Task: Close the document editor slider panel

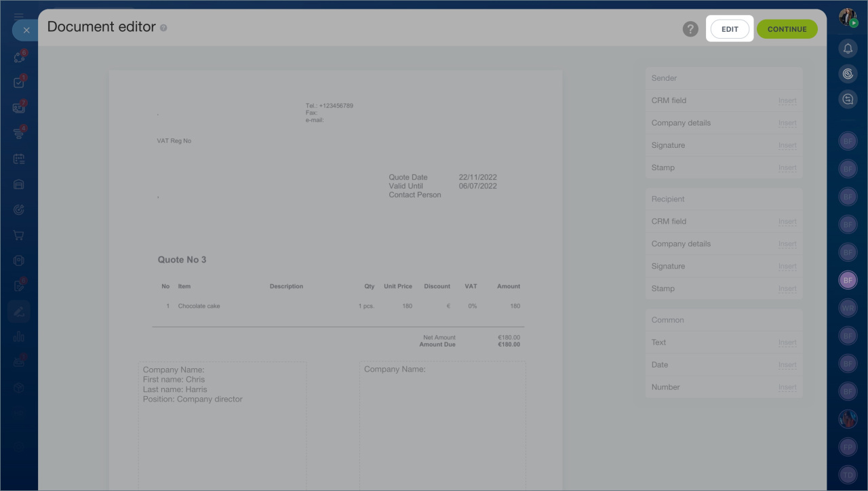Action: pos(26,31)
